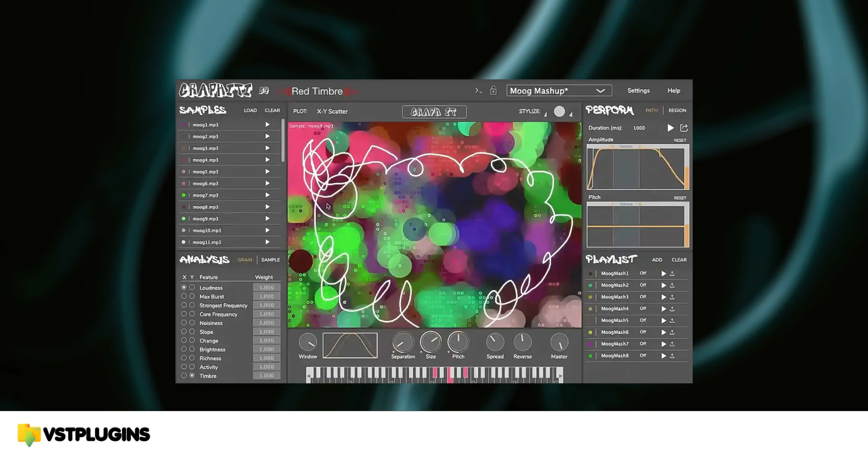
Task: Play the perform path
Action: [670, 128]
